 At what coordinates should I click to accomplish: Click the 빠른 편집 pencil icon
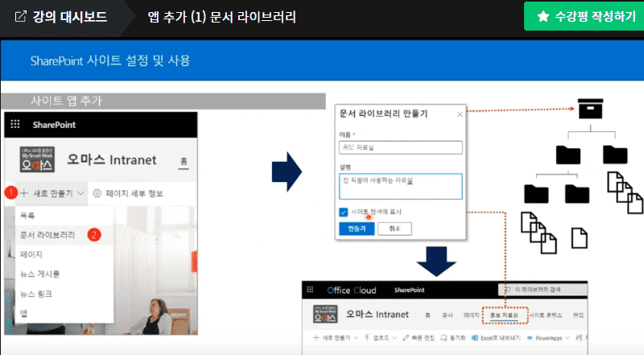(x=406, y=338)
